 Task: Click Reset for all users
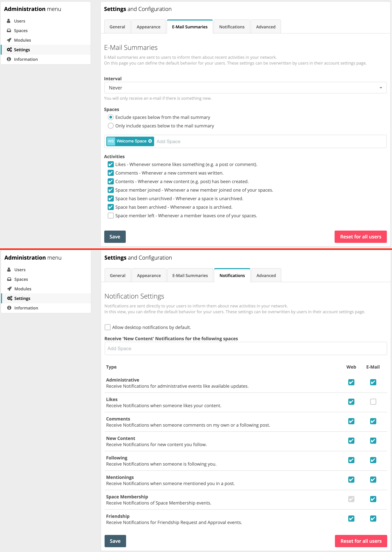361,237
